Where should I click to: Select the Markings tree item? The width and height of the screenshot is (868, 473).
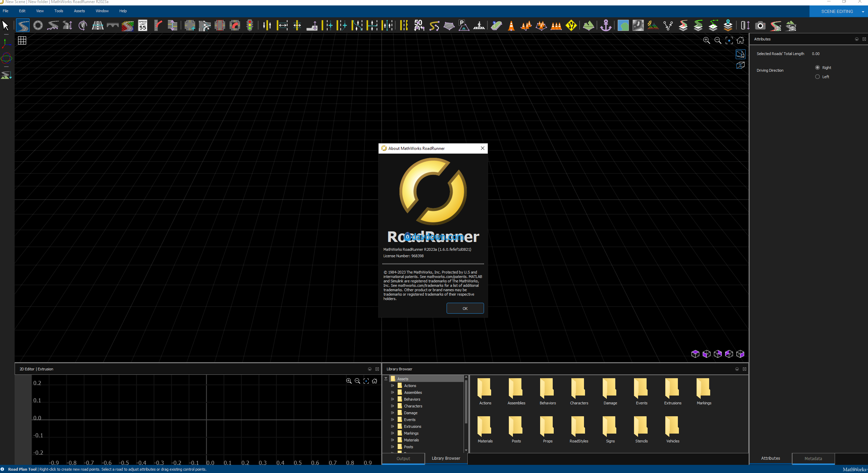coord(411,433)
